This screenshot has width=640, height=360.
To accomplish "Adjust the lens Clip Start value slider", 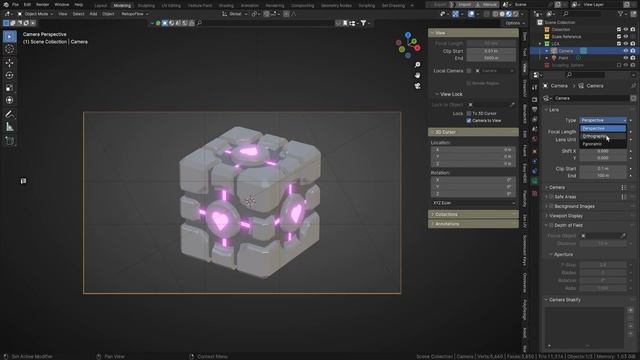I will (x=603, y=169).
